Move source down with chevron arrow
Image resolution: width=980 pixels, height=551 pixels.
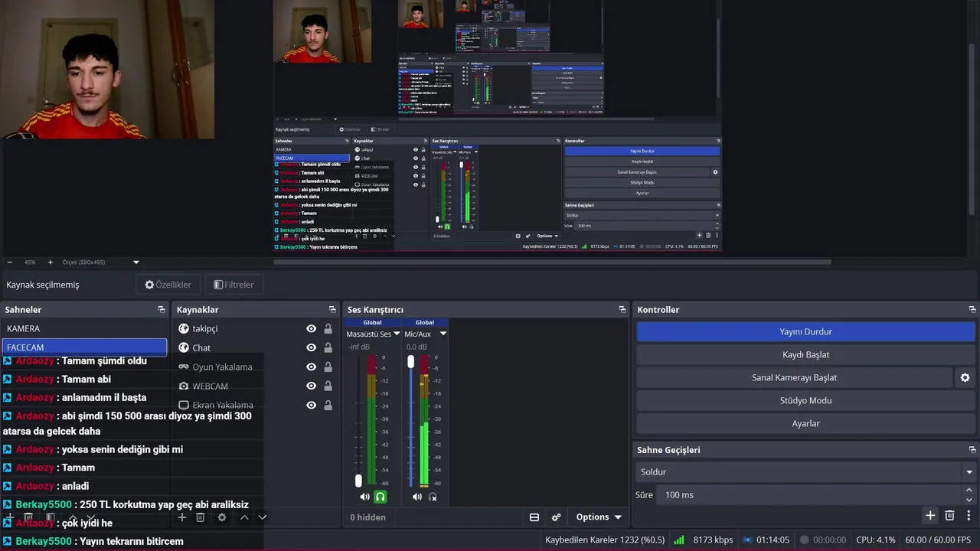(262, 517)
